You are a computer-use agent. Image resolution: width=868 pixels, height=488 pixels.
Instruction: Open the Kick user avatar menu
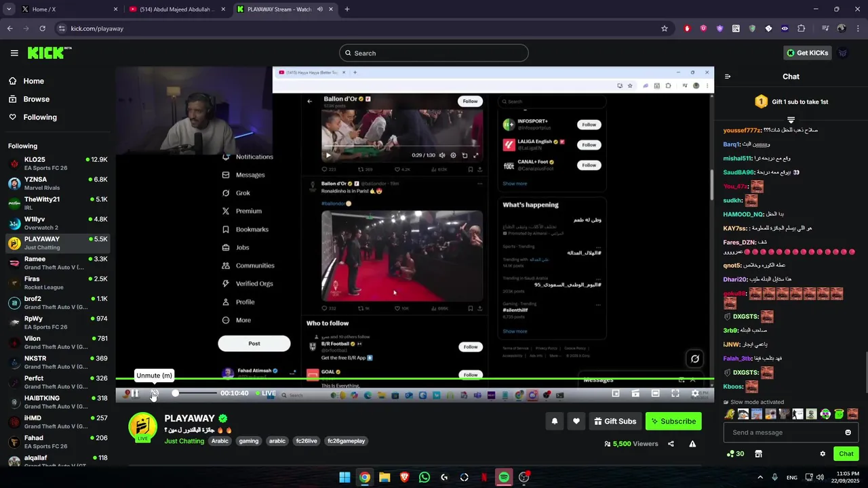[843, 53]
